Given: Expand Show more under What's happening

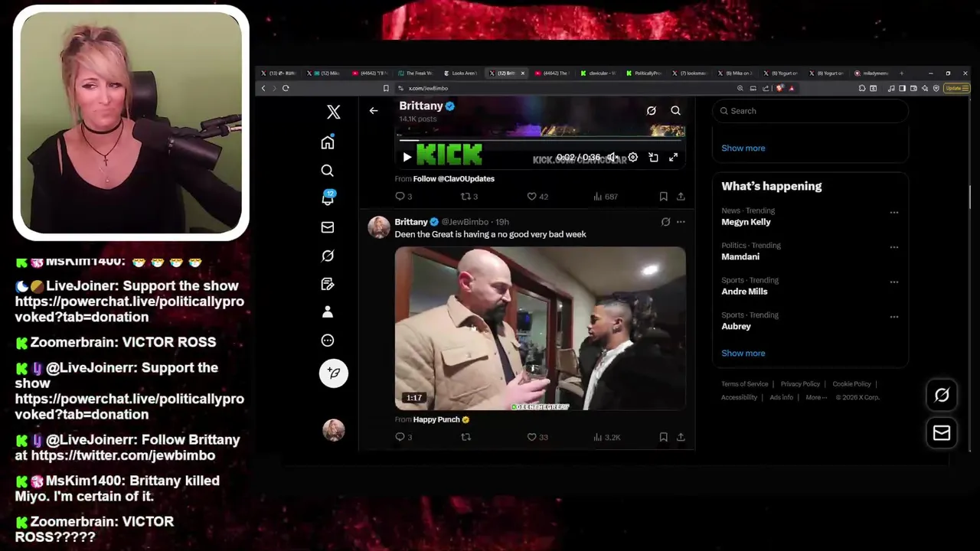Looking at the screenshot, I should 743,354.
